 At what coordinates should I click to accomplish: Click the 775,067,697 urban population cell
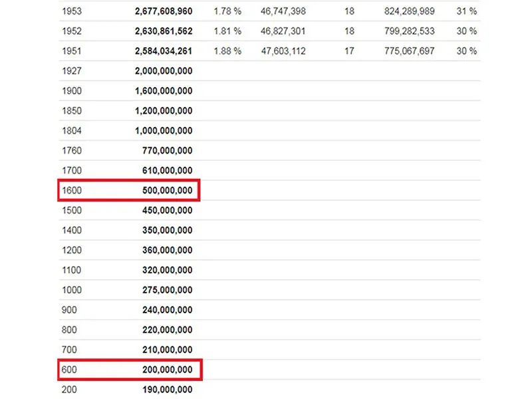(410, 51)
